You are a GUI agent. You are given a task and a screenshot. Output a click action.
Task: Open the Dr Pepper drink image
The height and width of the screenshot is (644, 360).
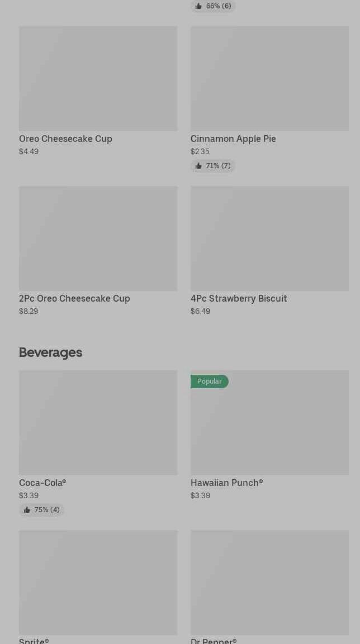coord(269,583)
